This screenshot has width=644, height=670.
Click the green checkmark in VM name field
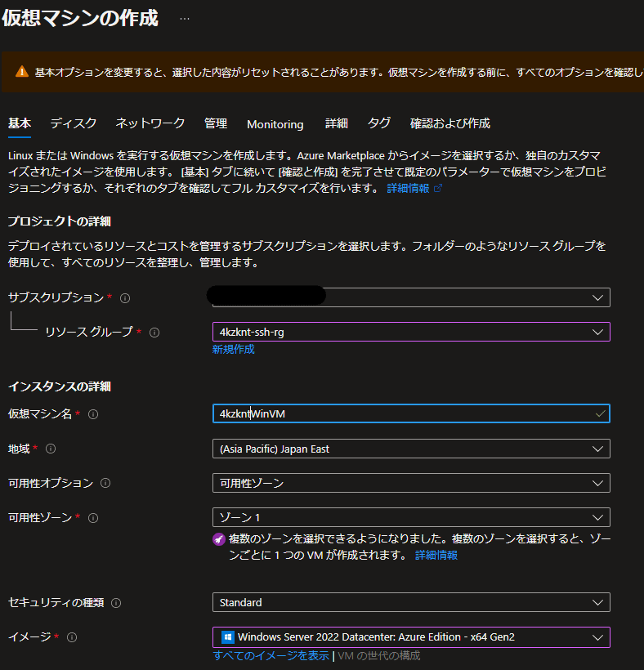tap(600, 413)
